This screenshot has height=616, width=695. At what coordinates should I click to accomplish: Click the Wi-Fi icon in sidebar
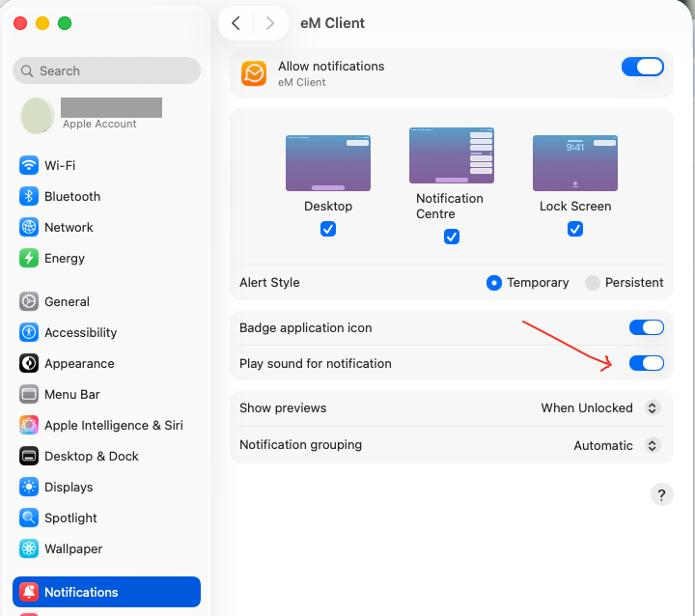(29, 165)
